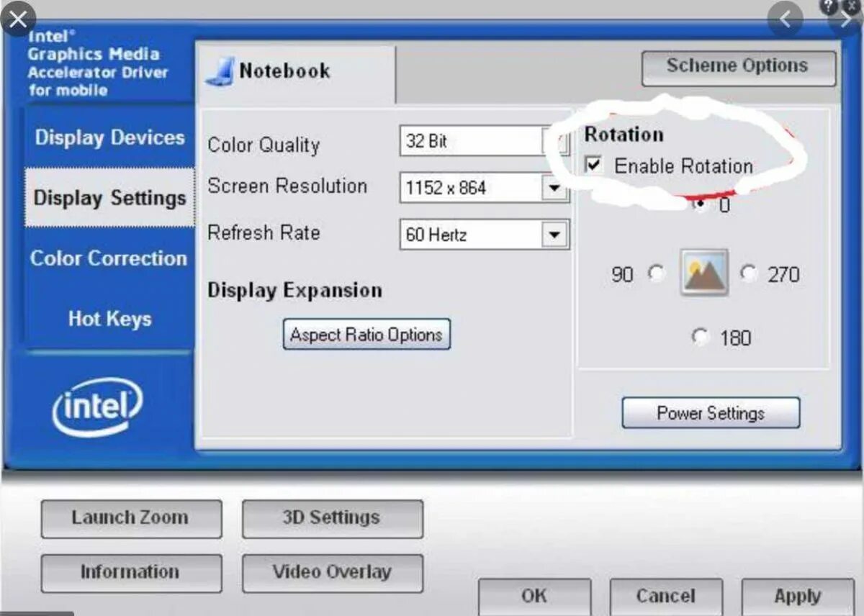Open the Refresh Rate dropdown arrow
Viewport: 864px width, 616px height.
(x=554, y=235)
